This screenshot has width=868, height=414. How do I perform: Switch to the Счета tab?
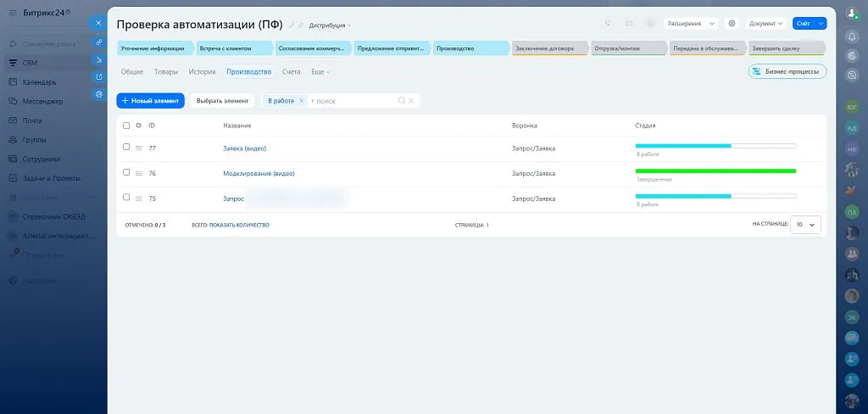(292, 71)
